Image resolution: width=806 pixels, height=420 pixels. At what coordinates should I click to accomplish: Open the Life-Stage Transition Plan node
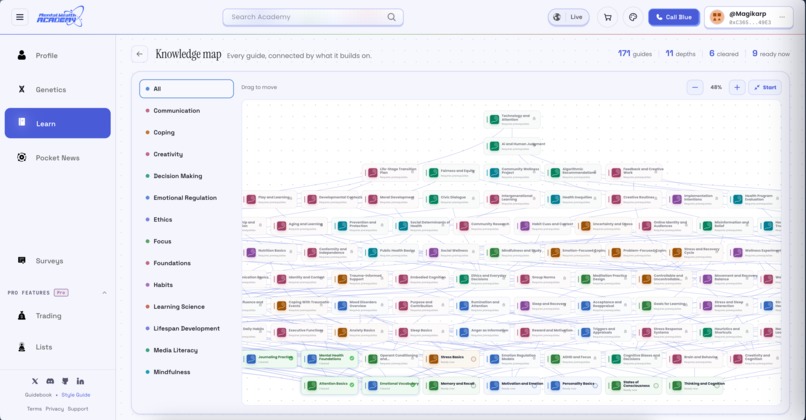tap(391, 173)
